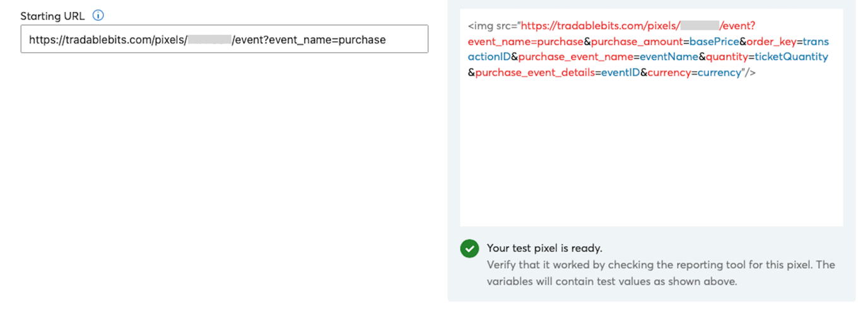Click "Your test pixel is ready." message

pos(544,248)
